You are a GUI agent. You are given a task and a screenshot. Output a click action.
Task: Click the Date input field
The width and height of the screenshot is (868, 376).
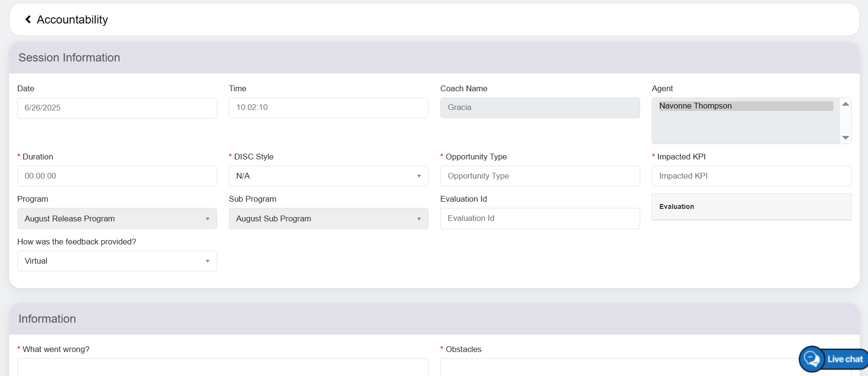click(117, 108)
